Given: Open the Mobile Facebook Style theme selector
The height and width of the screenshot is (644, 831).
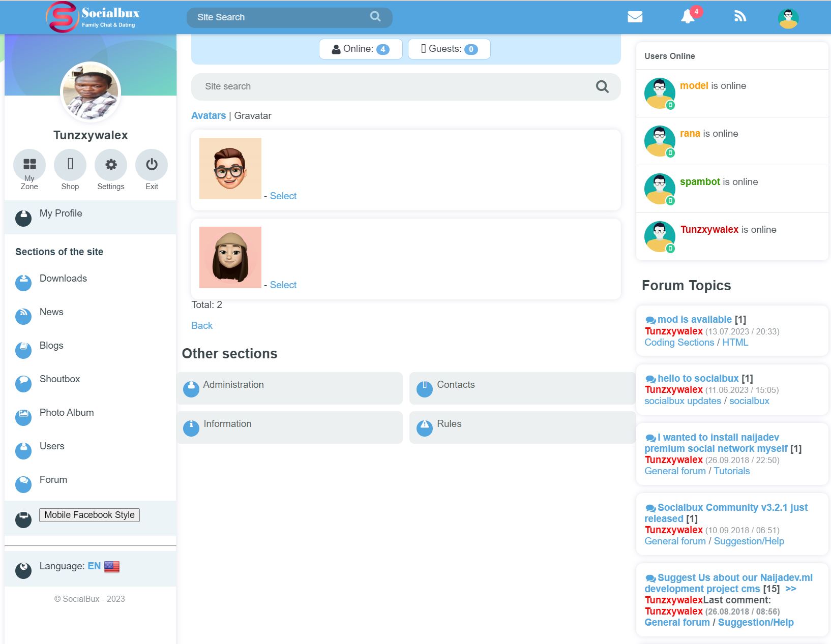Looking at the screenshot, I should (90, 515).
